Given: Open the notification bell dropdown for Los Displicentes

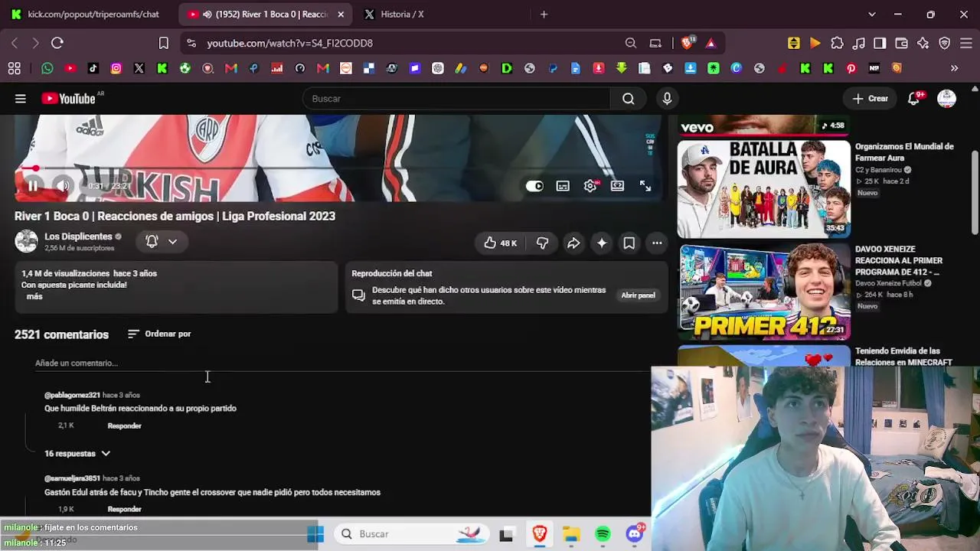Looking at the screenshot, I should pos(162,242).
